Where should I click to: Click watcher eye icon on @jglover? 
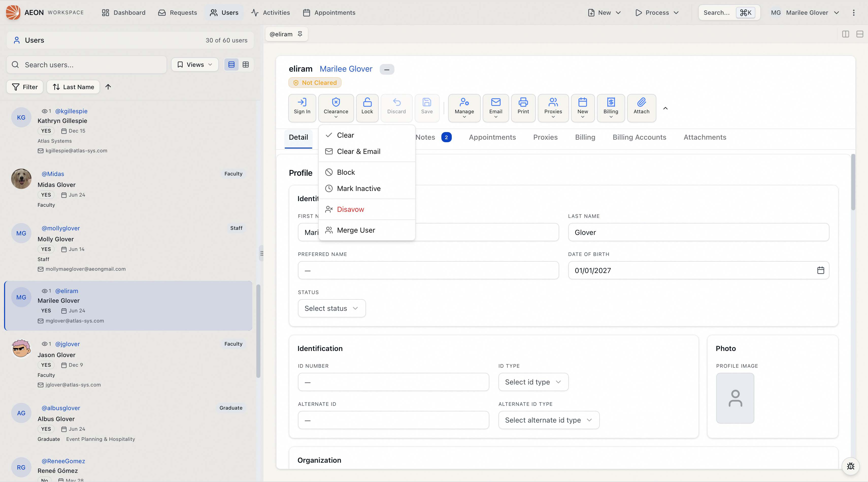tap(44, 344)
